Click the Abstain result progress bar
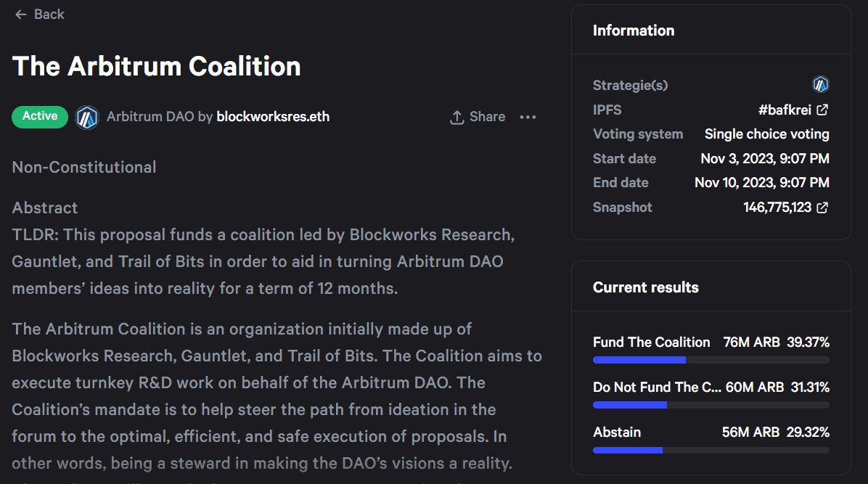This screenshot has width=868, height=484. click(711, 450)
